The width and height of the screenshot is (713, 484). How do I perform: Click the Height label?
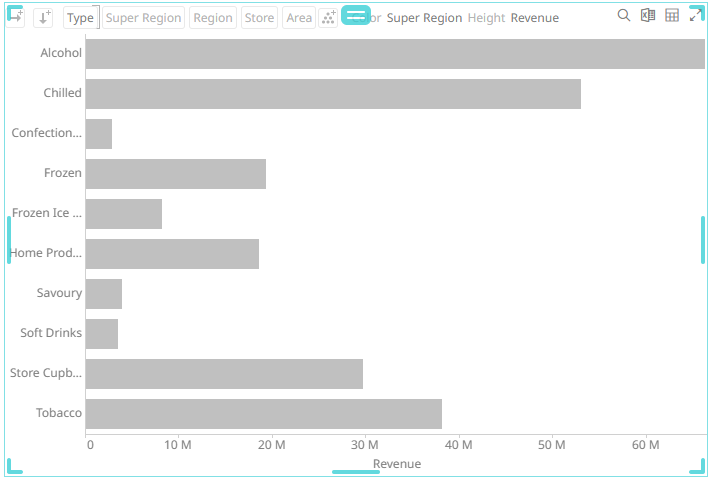[x=486, y=18]
